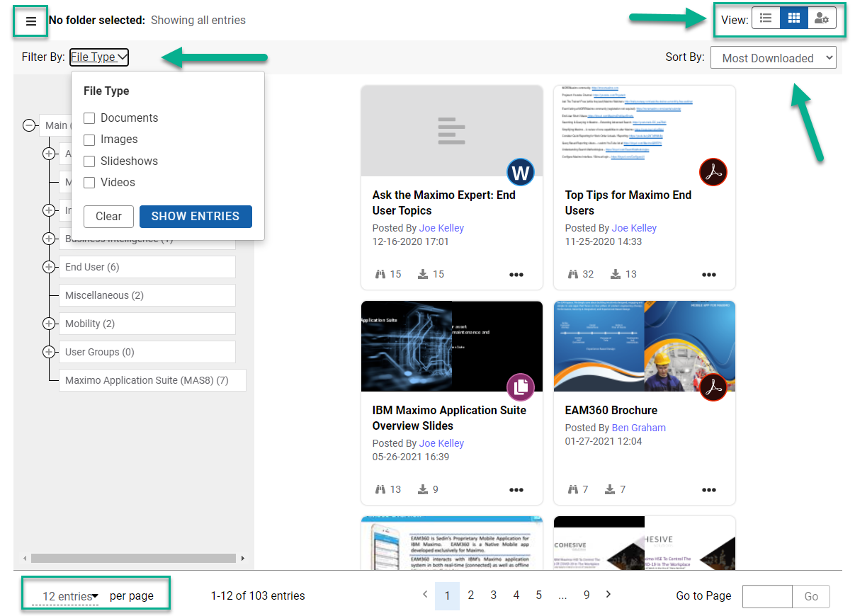The image size is (855, 616).
Task: Open IBM Maximo Overview Slides thumbnail
Action: click(452, 346)
